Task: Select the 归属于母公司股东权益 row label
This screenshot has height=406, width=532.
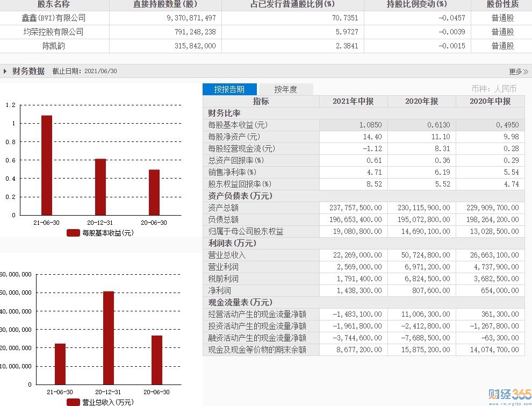Action: click(x=246, y=232)
